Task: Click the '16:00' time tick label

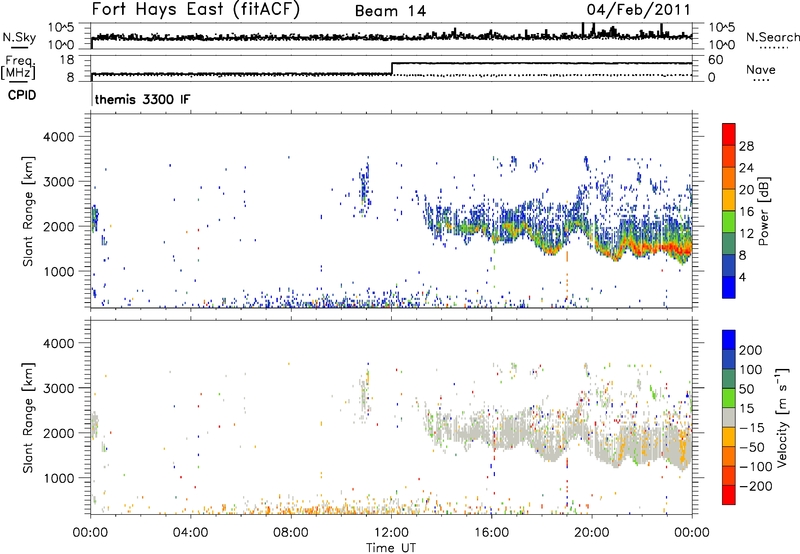Action: click(492, 533)
